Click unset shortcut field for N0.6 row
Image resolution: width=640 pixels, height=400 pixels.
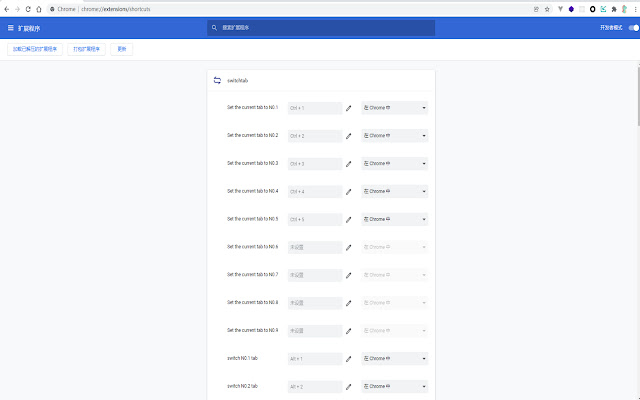tap(315, 247)
